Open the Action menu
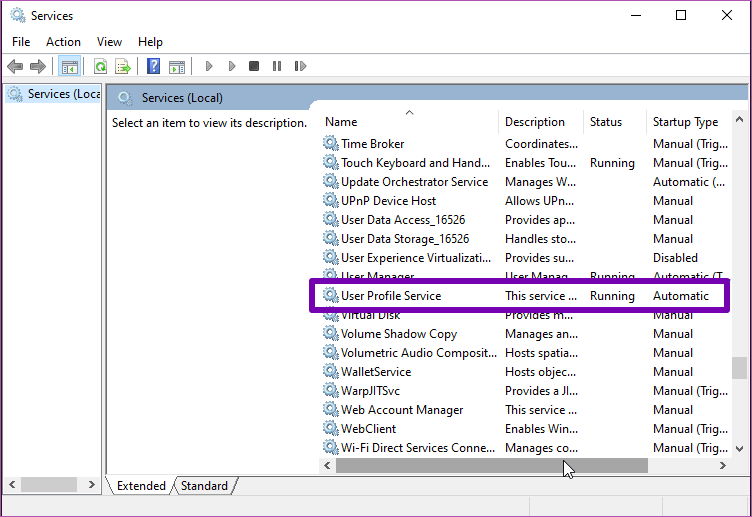 [x=63, y=42]
